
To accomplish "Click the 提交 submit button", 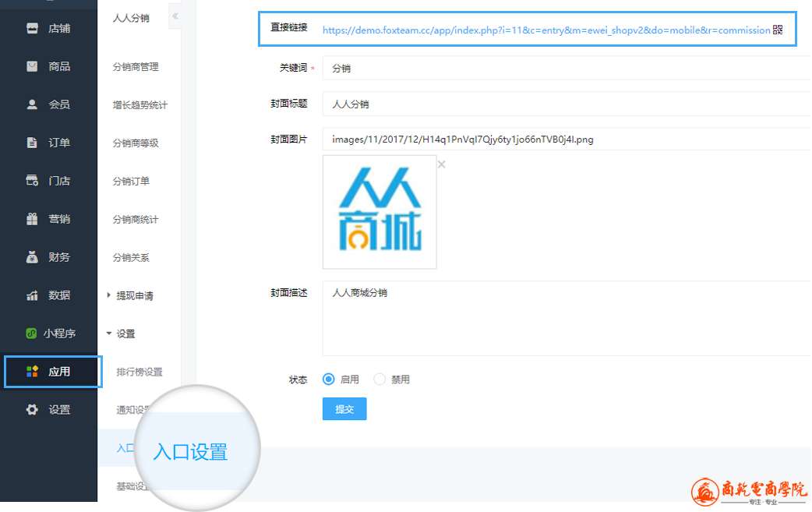I will (344, 409).
